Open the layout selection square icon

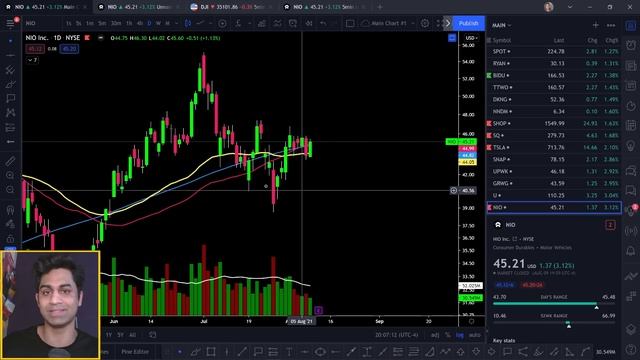coord(350,23)
